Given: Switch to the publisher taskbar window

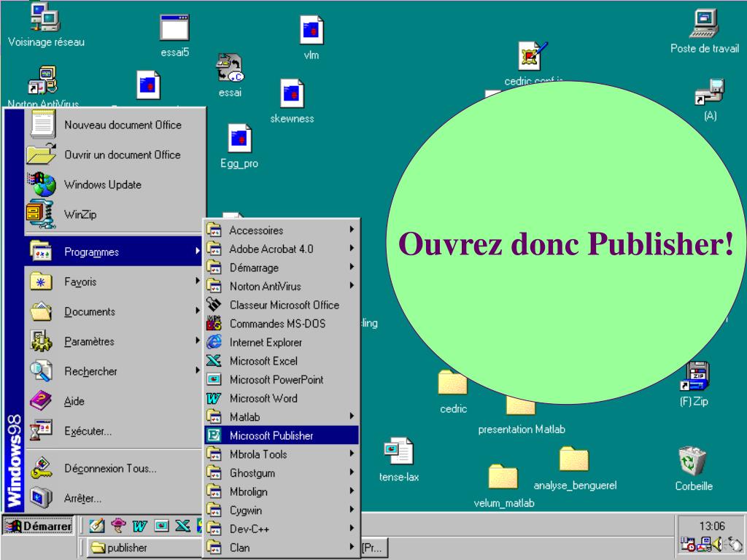Looking at the screenshot, I should tap(143, 548).
